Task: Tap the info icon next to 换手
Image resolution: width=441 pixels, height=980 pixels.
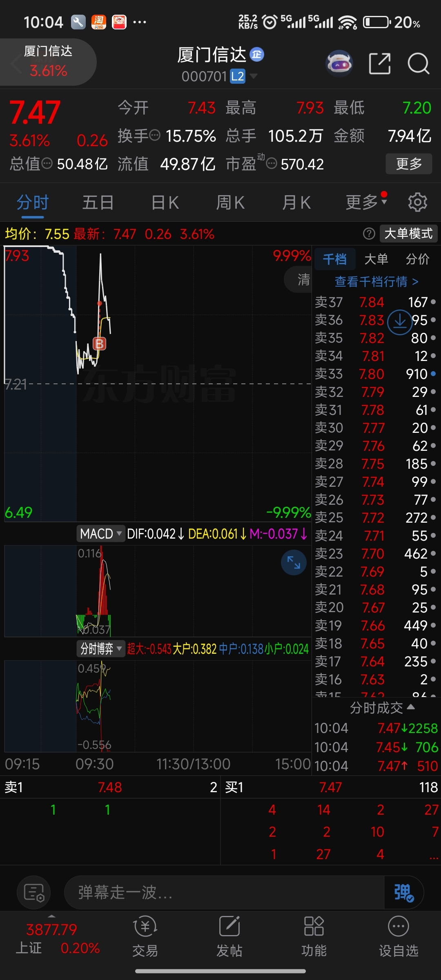Action: (155, 135)
